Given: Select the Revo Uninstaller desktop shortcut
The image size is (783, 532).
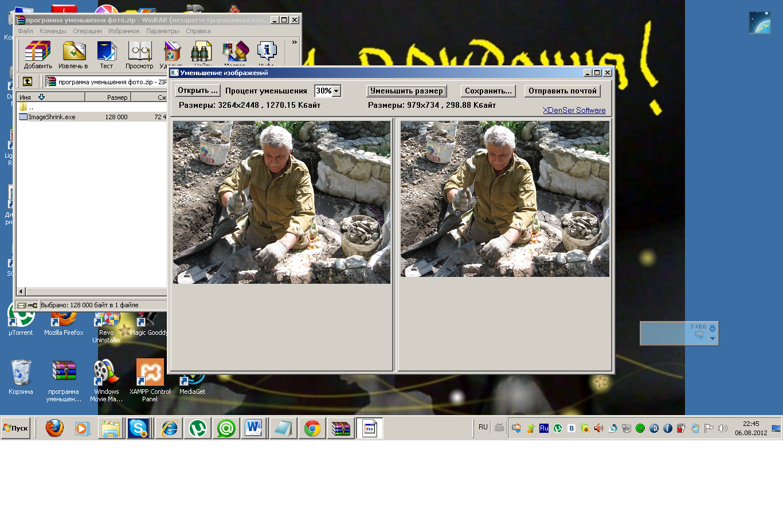Looking at the screenshot, I should 107,327.
